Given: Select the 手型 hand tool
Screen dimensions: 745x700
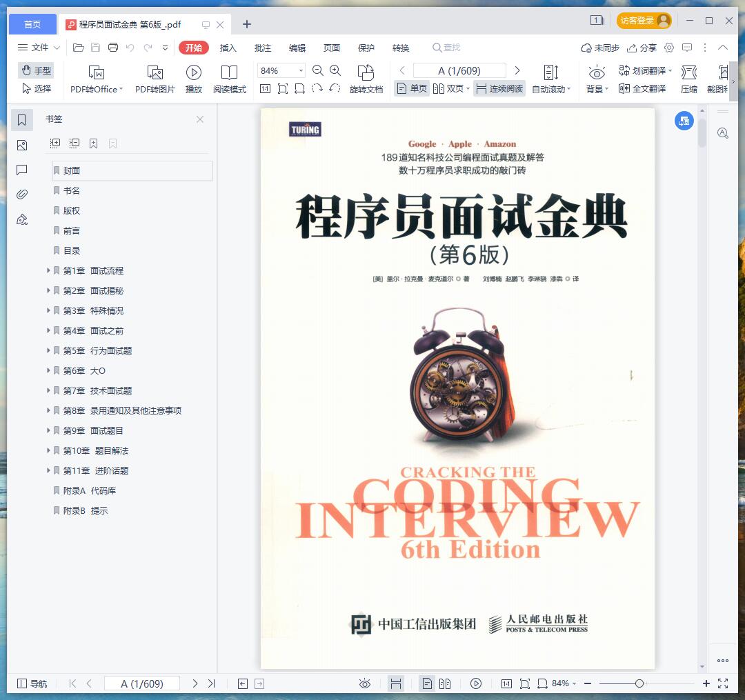Looking at the screenshot, I should coord(36,70).
